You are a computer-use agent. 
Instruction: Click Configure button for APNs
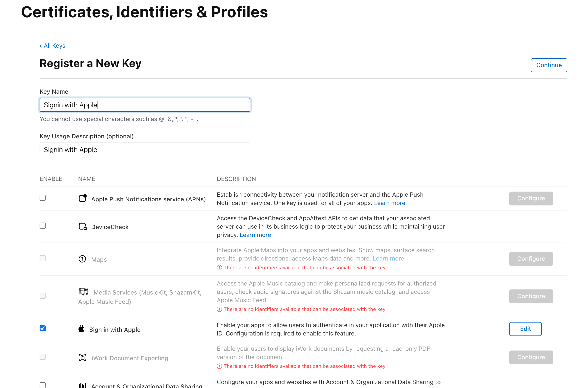(x=531, y=199)
